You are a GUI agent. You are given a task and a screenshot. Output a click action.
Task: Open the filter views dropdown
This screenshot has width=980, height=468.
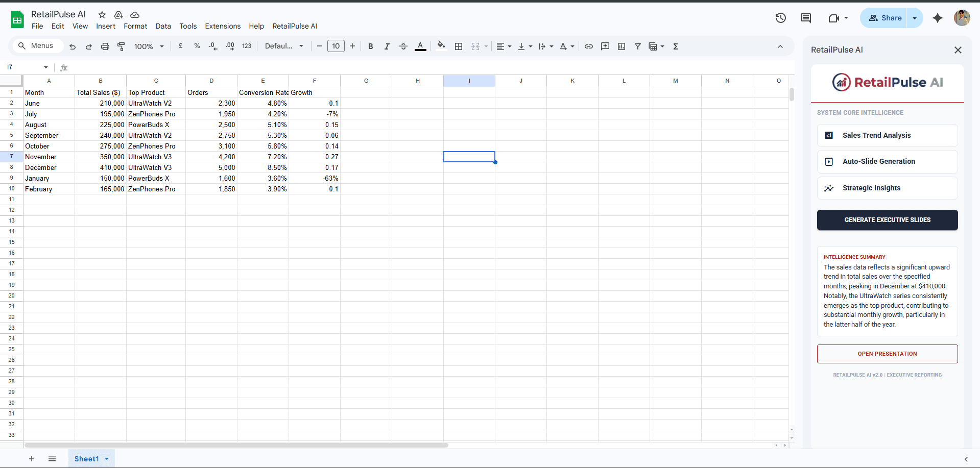click(x=662, y=46)
